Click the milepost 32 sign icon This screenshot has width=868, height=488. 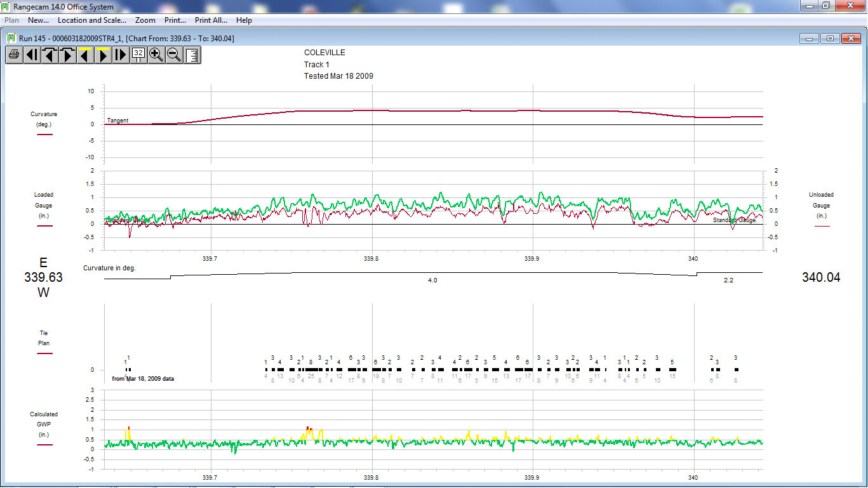138,55
